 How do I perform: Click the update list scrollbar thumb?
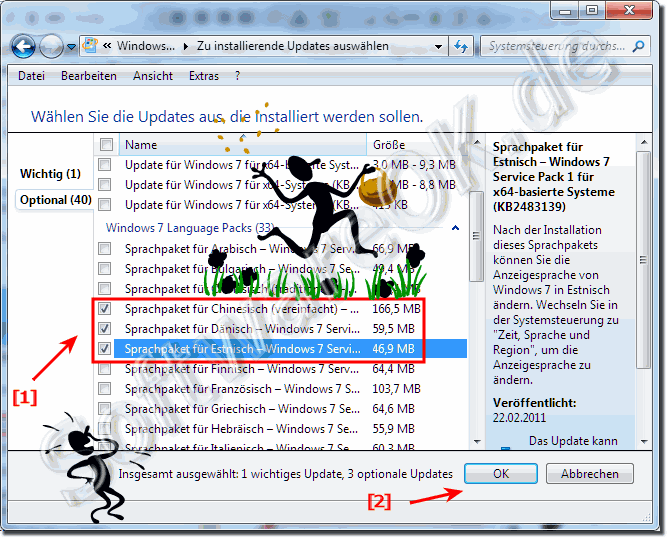[476, 236]
